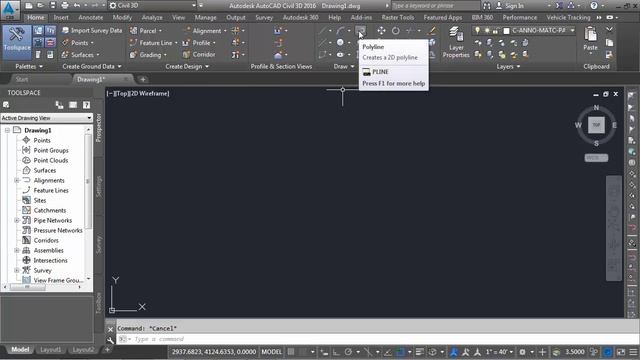Select Catchments in the Prospector tree

click(x=49, y=210)
